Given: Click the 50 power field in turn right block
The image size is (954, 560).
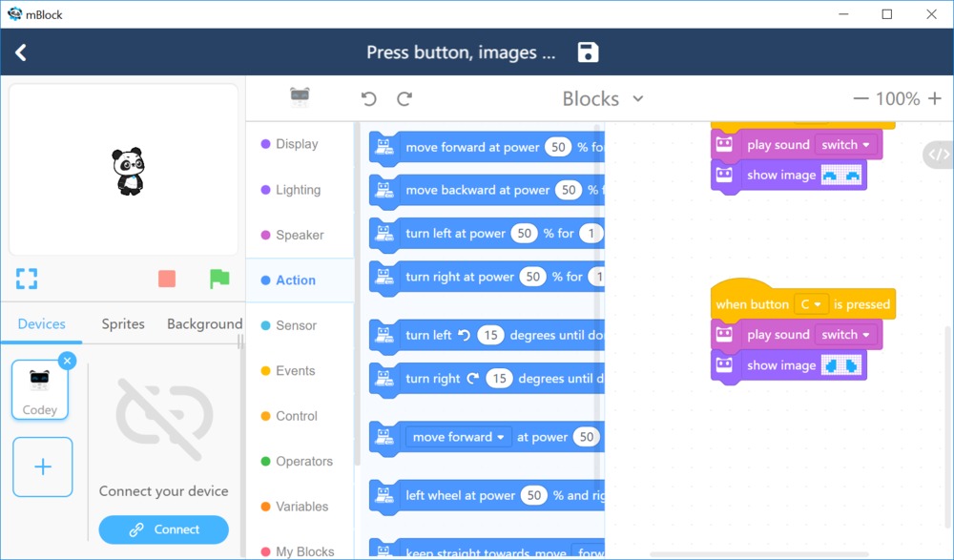Looking at the screenshot, I should 533,277.
